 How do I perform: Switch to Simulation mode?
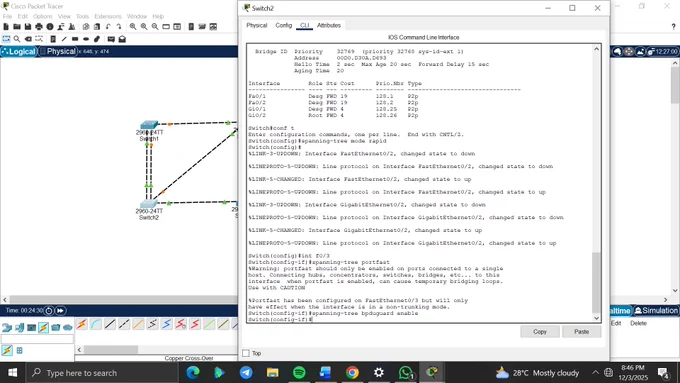[x=655, y=311]
